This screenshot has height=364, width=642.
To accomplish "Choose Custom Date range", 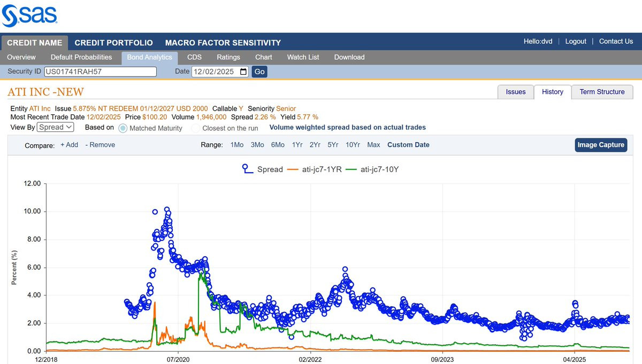I will (408, 145).
